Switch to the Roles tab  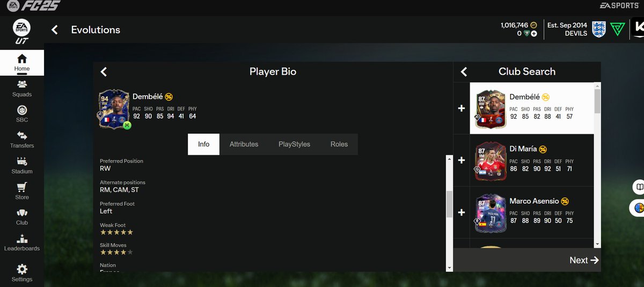pos(339,144)
